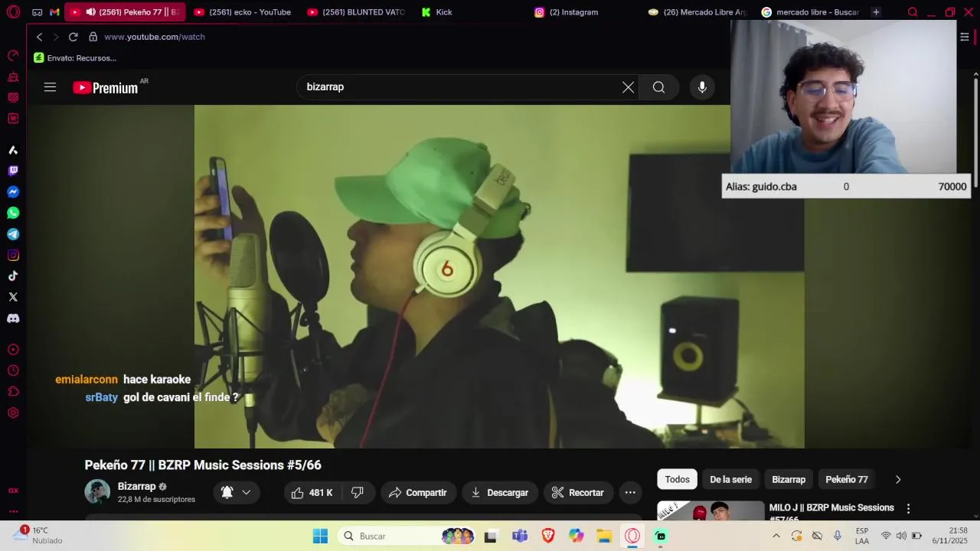
Task: Open Telegram in Opera sidebar
Action: pos(13,234)
